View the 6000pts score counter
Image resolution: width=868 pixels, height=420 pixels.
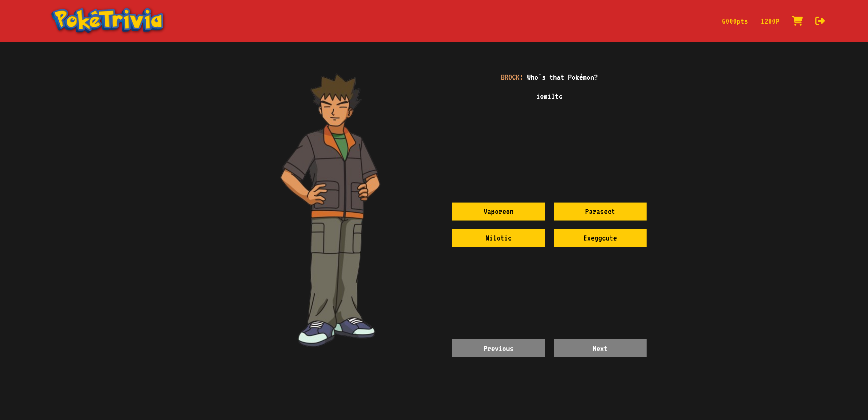point(734,21)
